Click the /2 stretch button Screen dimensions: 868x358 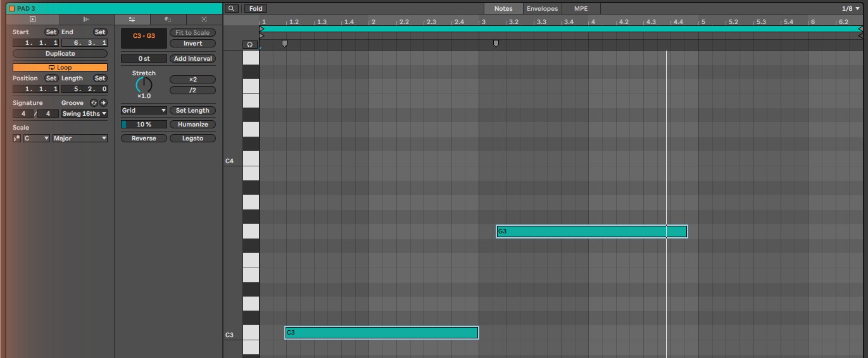[192, 90]
